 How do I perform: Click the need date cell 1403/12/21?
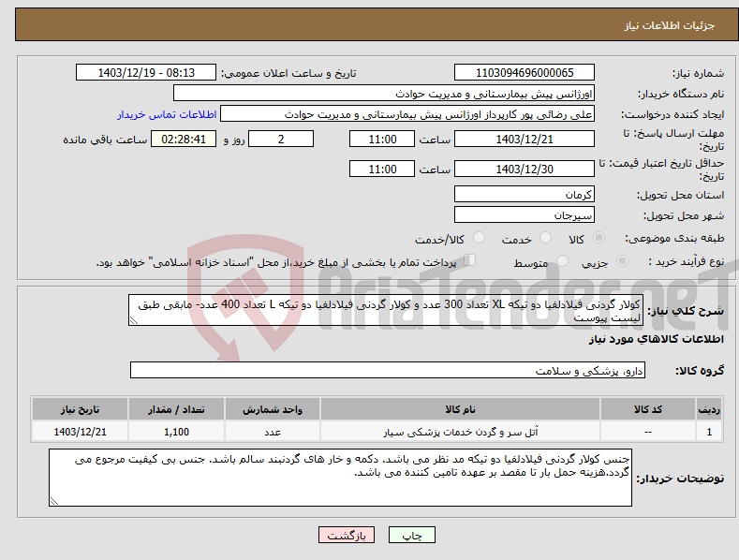pyautogui.click(x=81, y=432)
